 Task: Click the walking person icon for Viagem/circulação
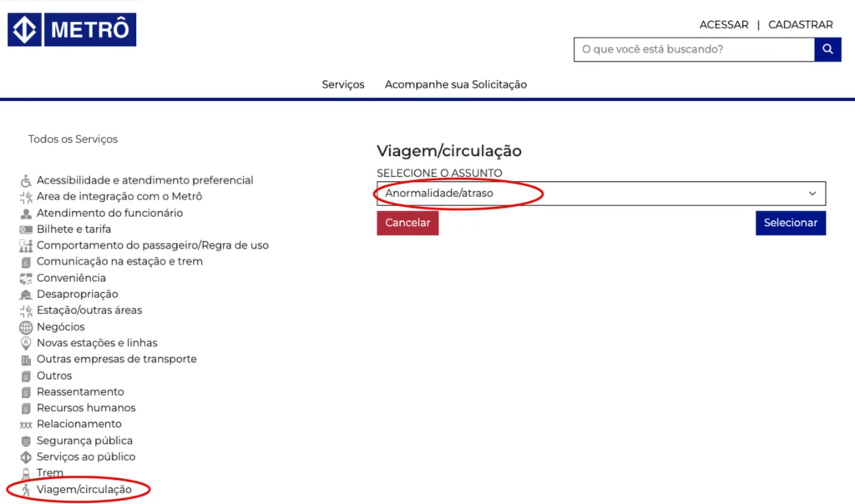point(26,490)
